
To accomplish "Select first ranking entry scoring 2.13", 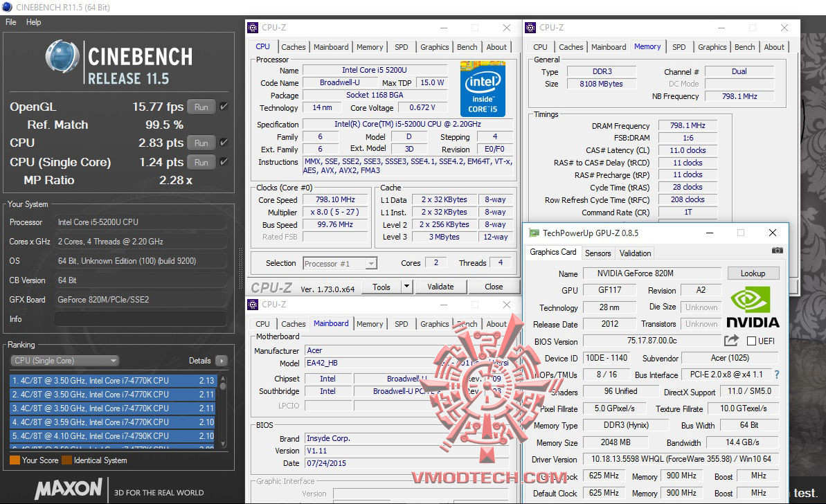I will [113, 380].
